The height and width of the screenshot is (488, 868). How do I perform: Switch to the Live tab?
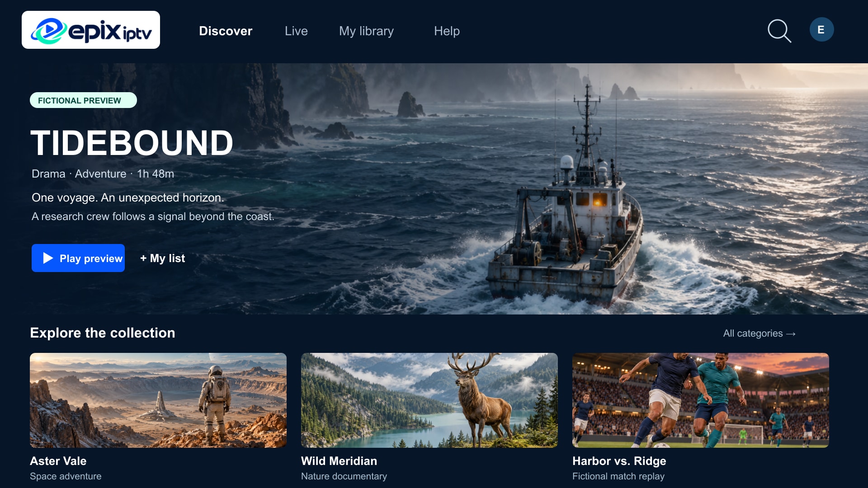[x=296, y=31]
